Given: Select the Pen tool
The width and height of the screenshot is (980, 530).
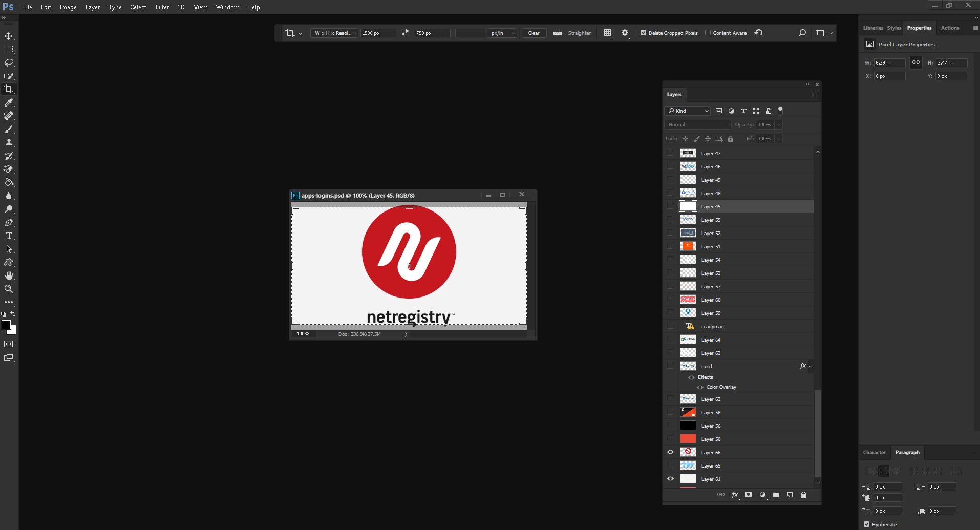Looking at the screenshot, I should [9, 222].
